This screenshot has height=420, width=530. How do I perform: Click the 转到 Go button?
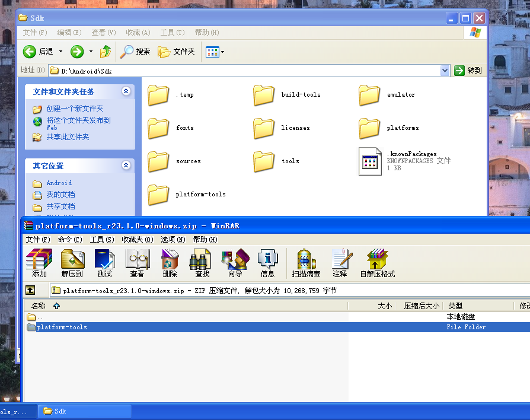tap(468, 71)
